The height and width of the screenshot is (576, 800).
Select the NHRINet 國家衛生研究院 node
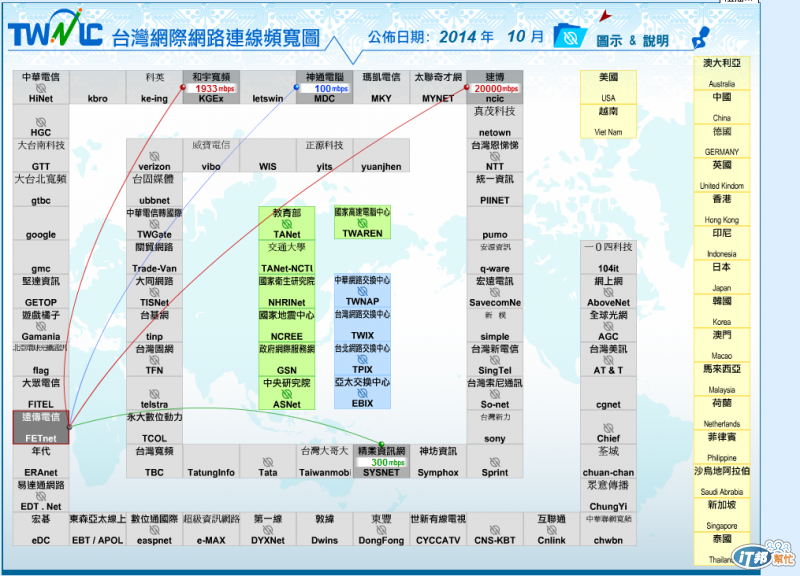coord(287,291)
